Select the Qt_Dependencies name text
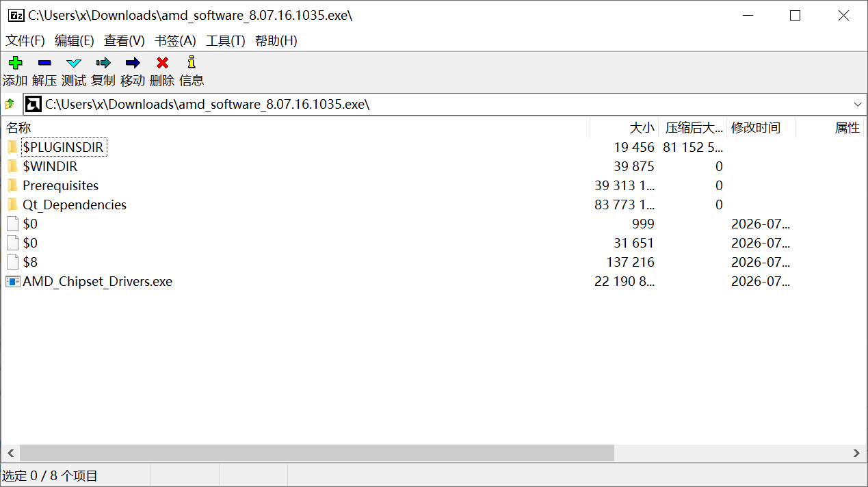Viewport: 868px width, 487px height. point(75,205)
